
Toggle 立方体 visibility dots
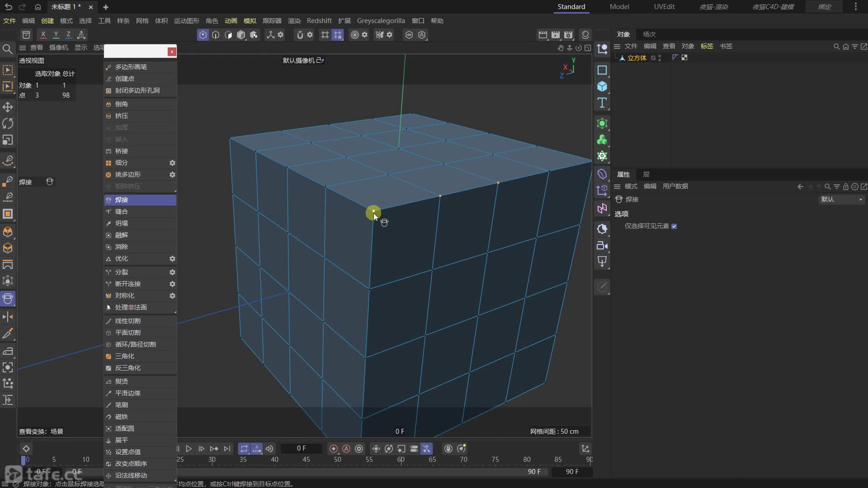660,58
